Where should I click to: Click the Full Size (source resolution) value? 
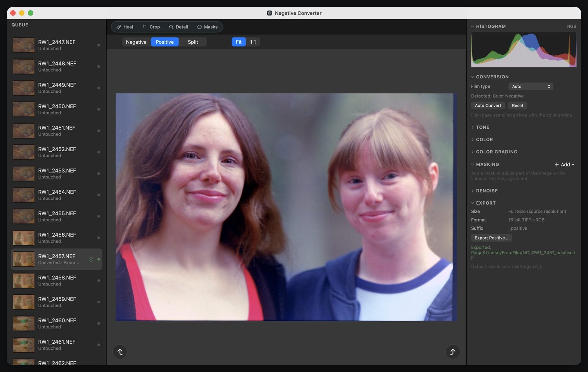click(537, 212)
